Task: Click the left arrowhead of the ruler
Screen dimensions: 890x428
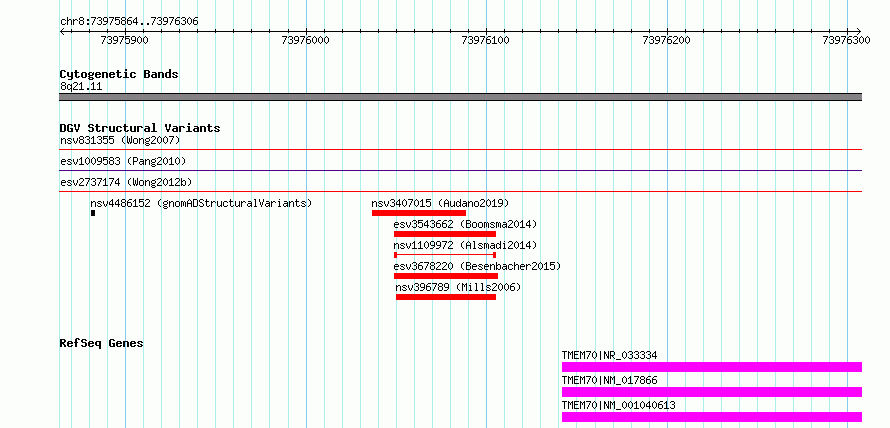Action: pos(63,31)
